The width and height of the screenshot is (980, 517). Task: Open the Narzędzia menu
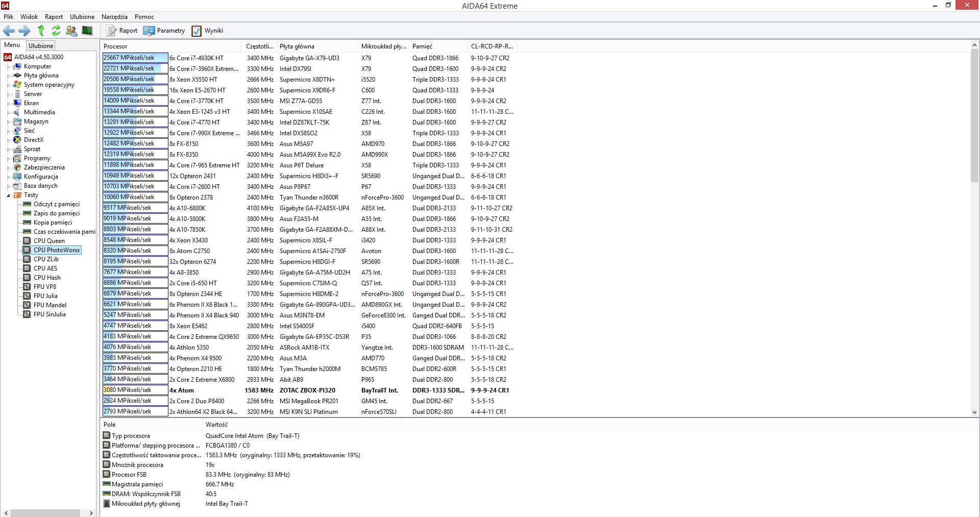pyautogui.click(x=114, y=17)
